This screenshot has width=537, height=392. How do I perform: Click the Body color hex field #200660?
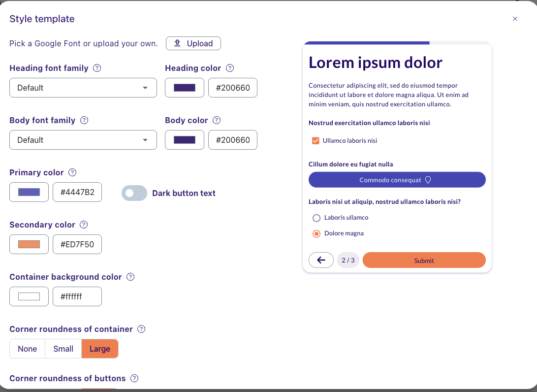[233, 140]
